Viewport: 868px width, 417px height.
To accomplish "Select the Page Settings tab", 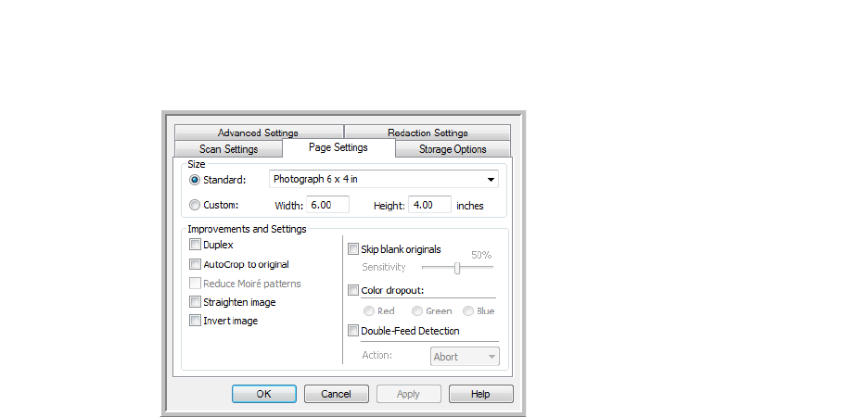I will [x=338, y=147].
